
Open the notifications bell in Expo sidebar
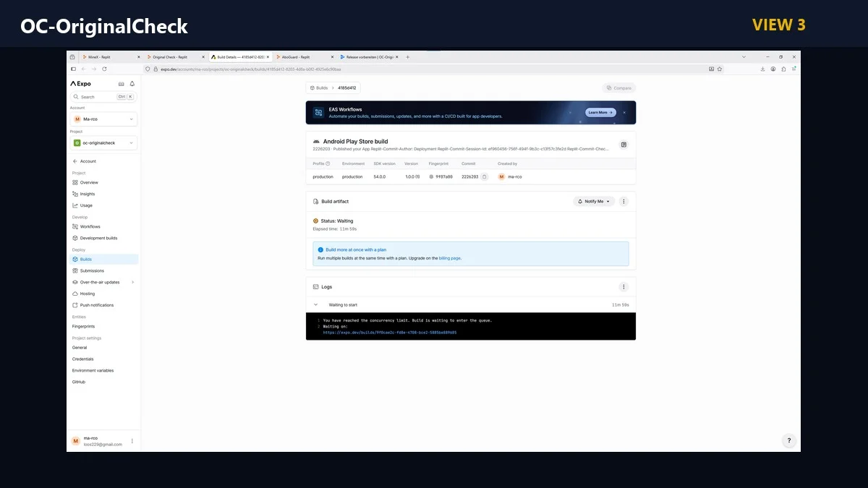click(x=132, y=84)
